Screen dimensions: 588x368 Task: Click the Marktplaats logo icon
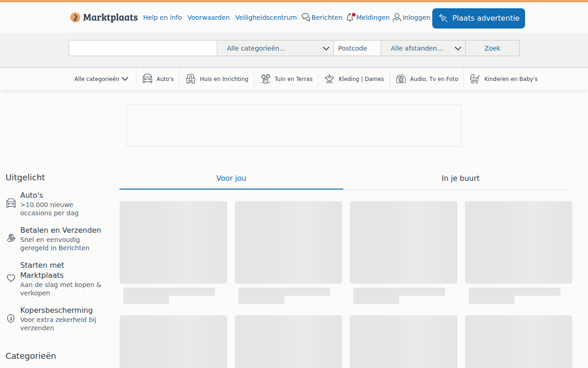(75, 17)
